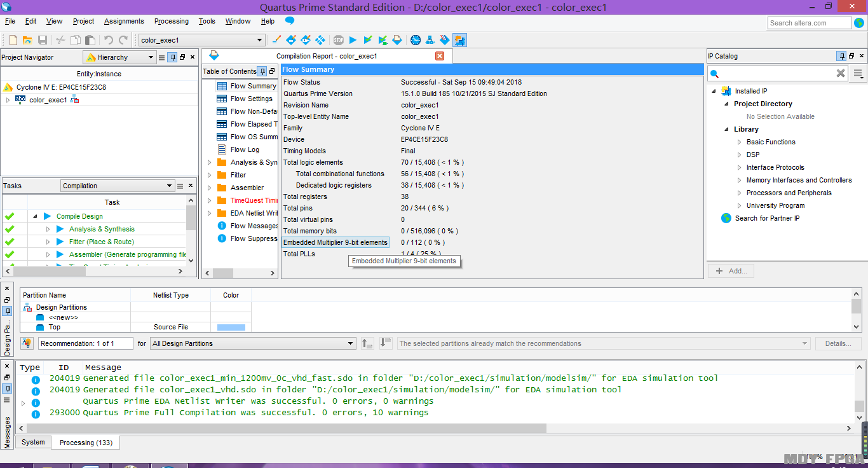Switch to the Processing (133) tab
This screenshot has width=868, height=468.
(x=86, y=443)
